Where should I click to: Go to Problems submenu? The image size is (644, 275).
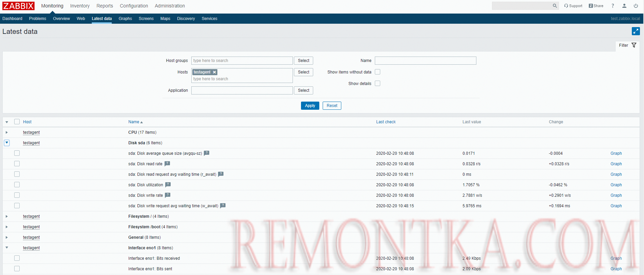(x=38, y=19)
